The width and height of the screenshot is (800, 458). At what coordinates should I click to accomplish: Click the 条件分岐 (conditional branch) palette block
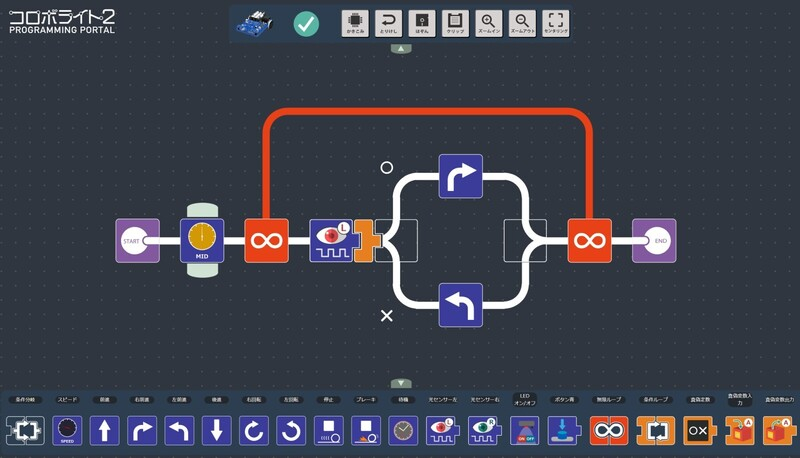pyautogui.click(x=25, y=431)
